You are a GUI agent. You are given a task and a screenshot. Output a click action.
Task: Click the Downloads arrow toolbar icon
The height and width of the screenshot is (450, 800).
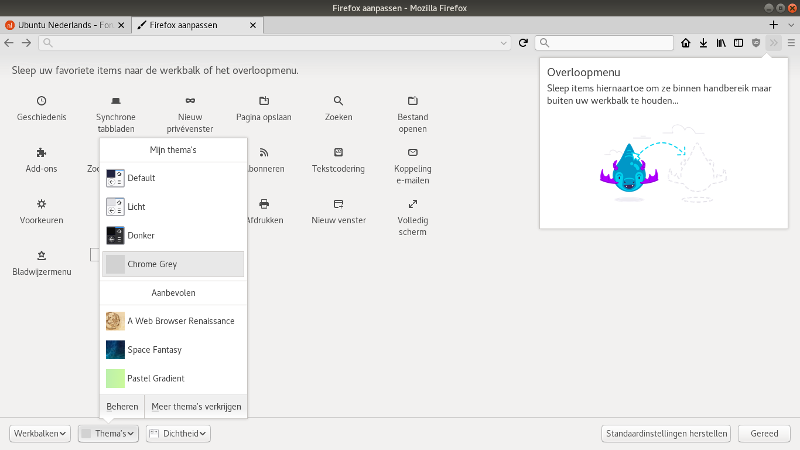(x=703, y=43)
